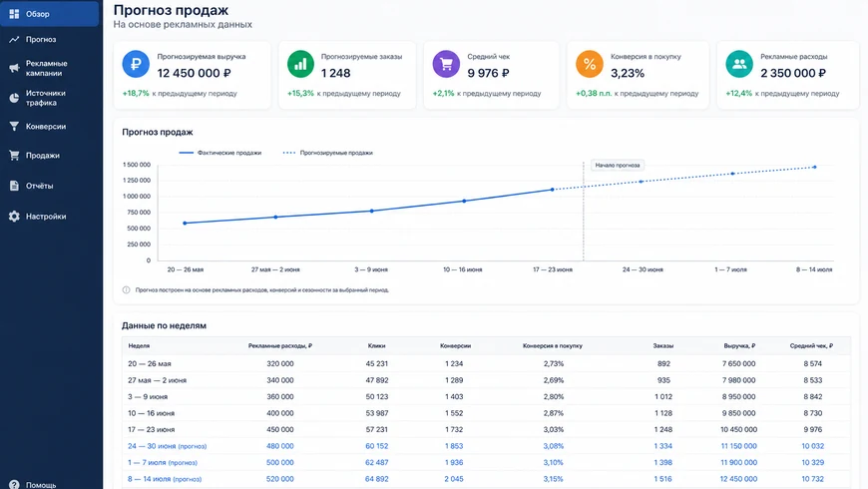Screen dimensions: 868x489
Task: Sort by Рекламные расходы, ₽ column header
Action: coord(280,345)
